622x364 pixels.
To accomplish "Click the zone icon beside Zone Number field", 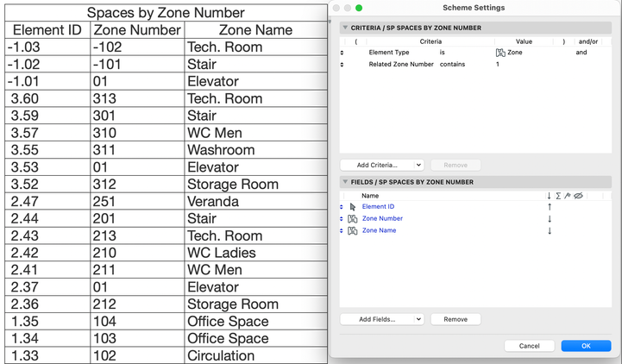I will pyautogui.click(x=352, y=218).
